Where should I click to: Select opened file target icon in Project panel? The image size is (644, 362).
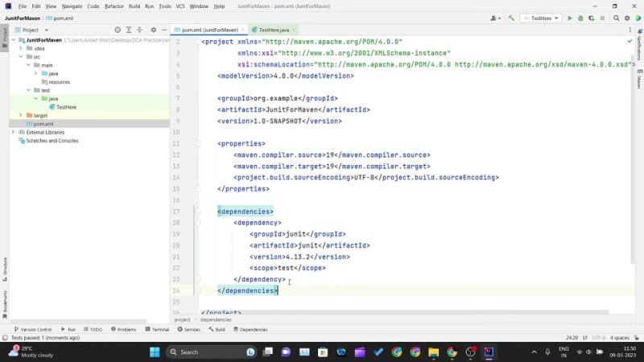[118, 30]
